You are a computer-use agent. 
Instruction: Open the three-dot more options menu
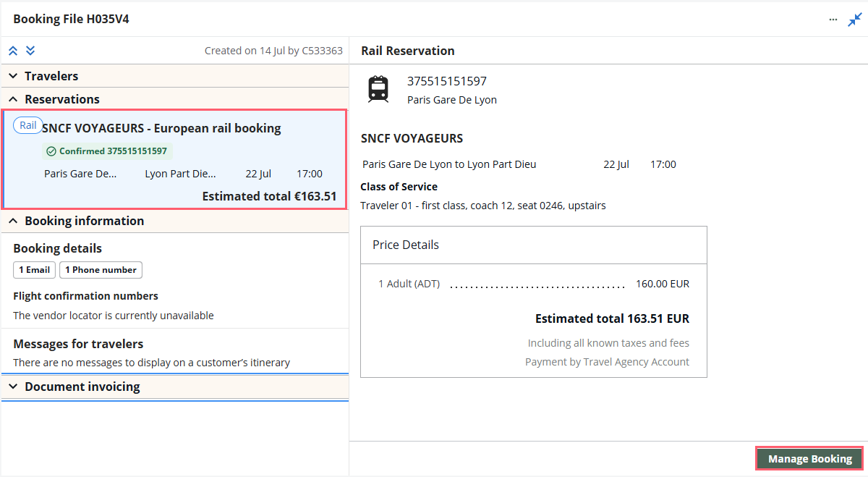pos(833,20)
